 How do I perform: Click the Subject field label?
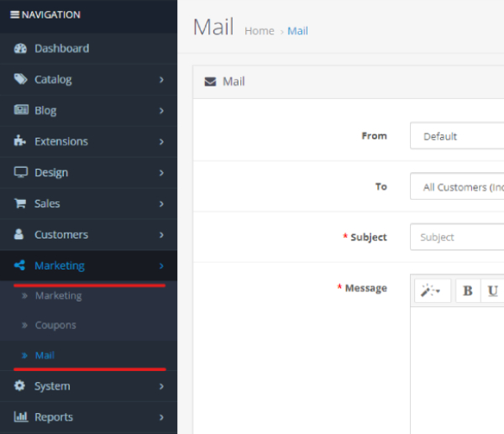pyautogui.click(x=369, y=237)
